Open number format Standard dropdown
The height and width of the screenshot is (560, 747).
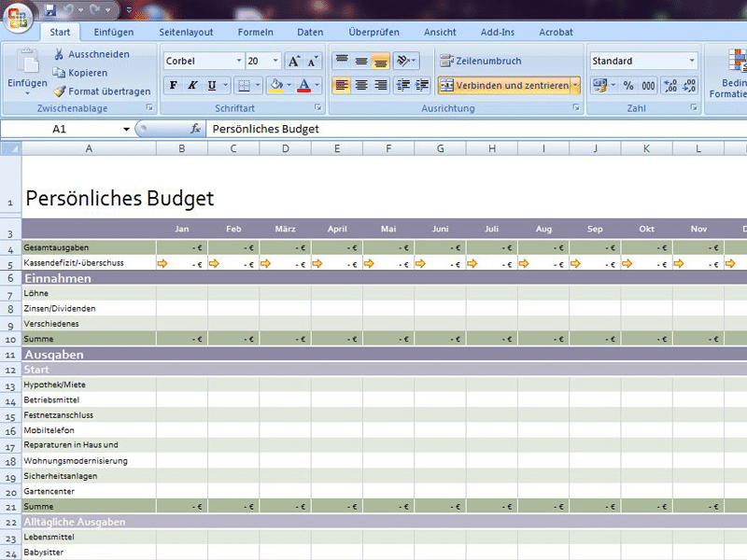coord(692,61)
